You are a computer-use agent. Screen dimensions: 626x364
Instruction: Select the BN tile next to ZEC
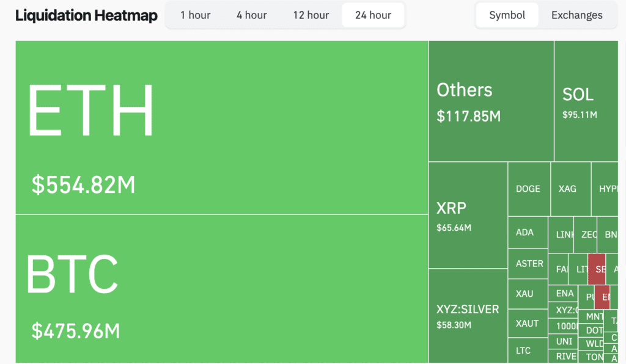click(608, 235)
